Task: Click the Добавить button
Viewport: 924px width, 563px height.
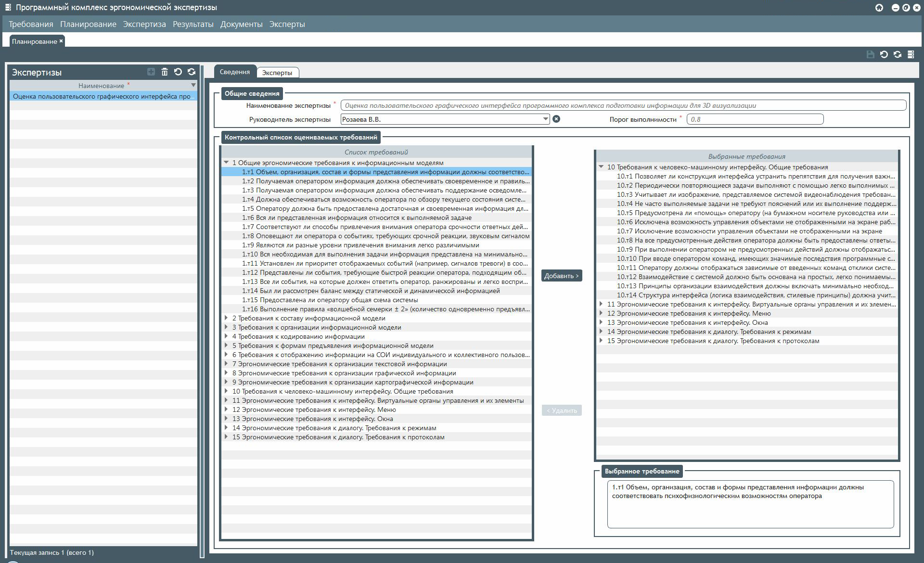Action: click(562, 276)
